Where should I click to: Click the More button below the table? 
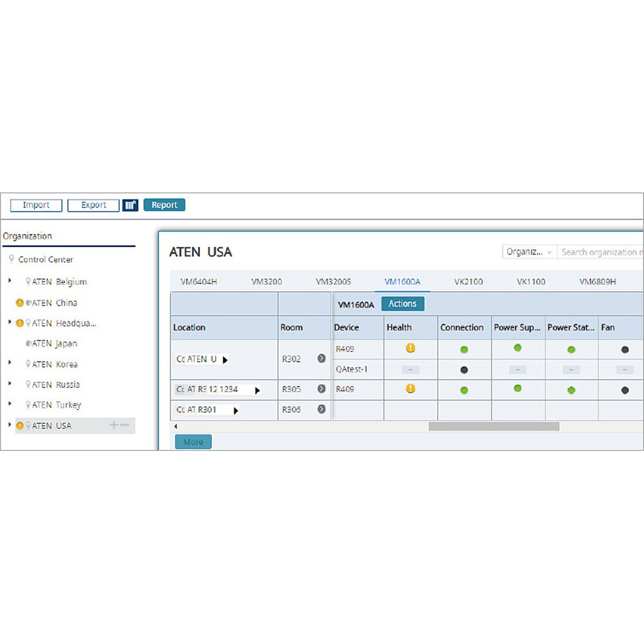[192, 441]
